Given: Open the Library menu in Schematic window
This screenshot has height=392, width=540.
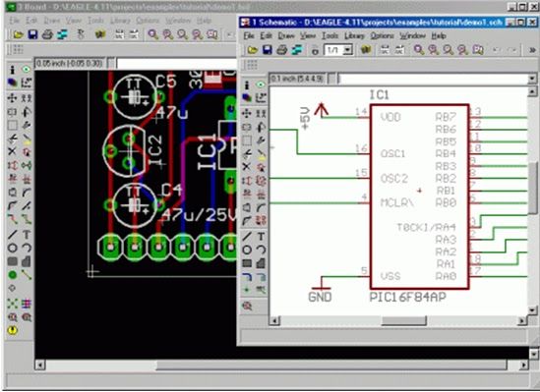Looking at the screenshot, I should [354, 35].
